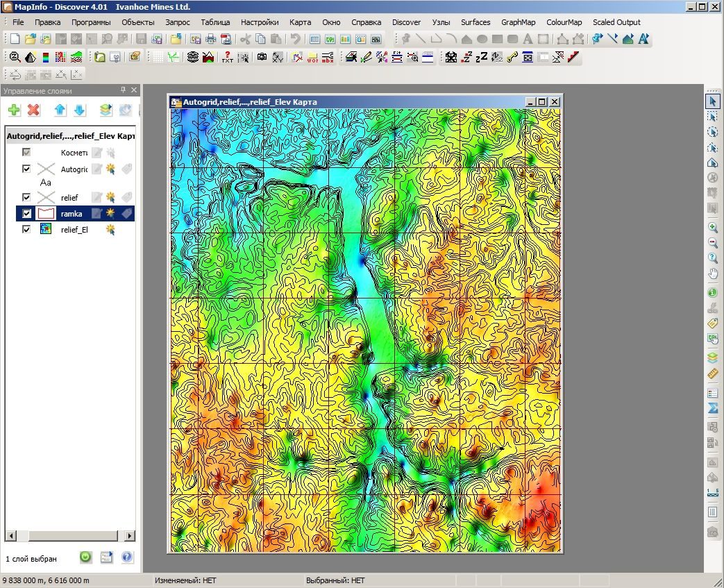This screenshot has width=724, height=588.
Task: Toggle the Autogrid layer visibility checkbox
Action: point(26,169)
